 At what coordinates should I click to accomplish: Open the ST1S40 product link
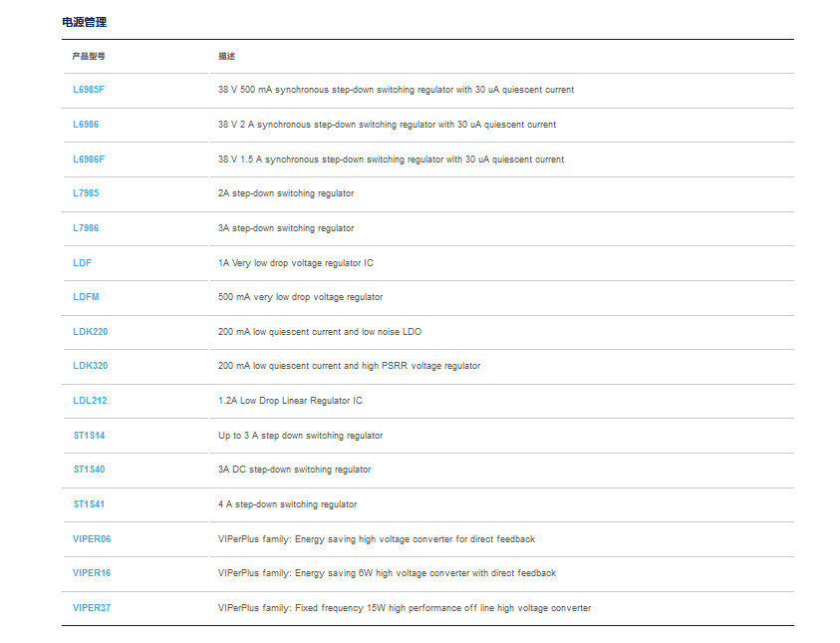(89, 470)
